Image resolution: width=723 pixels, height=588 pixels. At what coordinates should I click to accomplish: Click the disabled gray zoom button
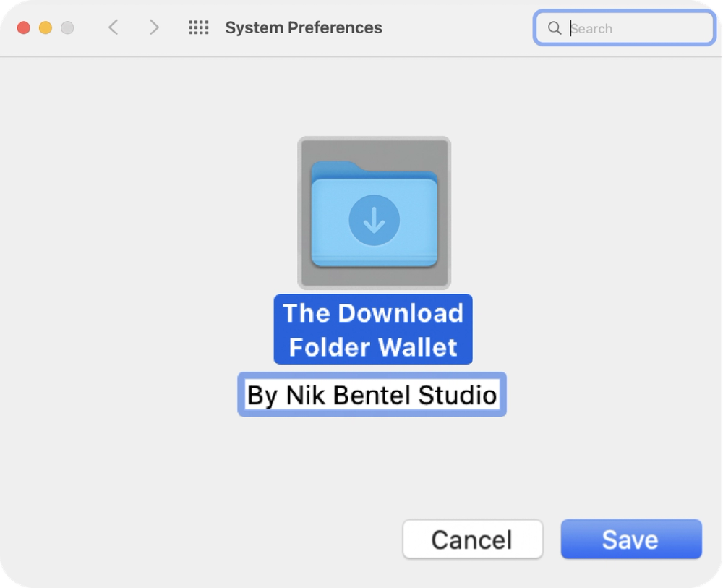point(67,27)
